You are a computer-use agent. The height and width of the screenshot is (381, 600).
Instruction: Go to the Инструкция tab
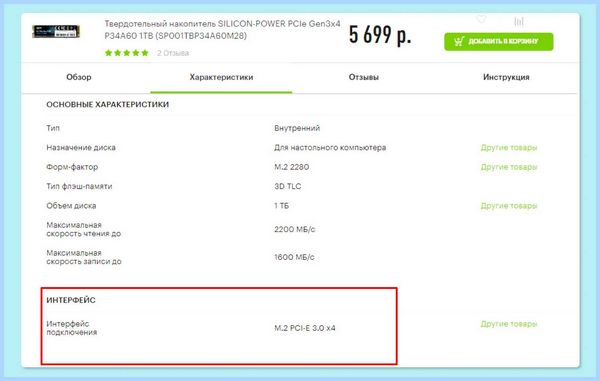506,77
